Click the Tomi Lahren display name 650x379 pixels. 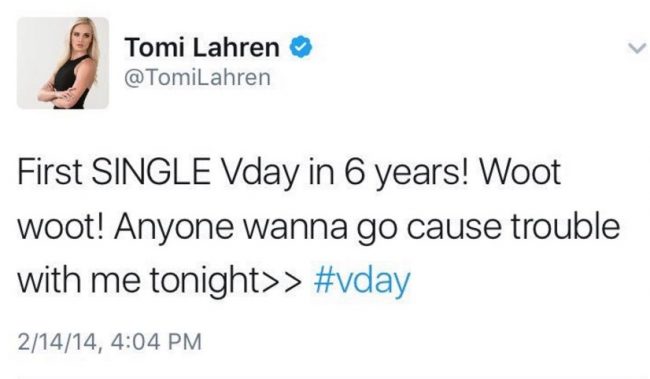[202, 47]
